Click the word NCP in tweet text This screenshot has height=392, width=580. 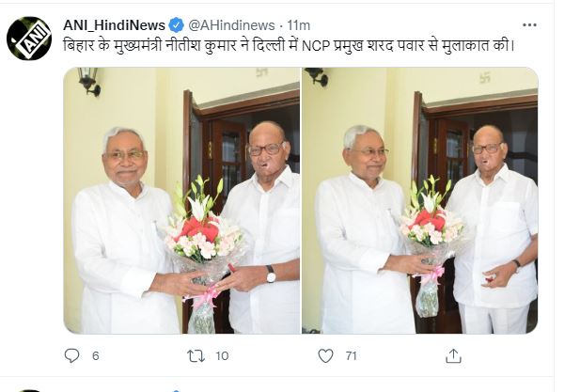click(316, 46)
